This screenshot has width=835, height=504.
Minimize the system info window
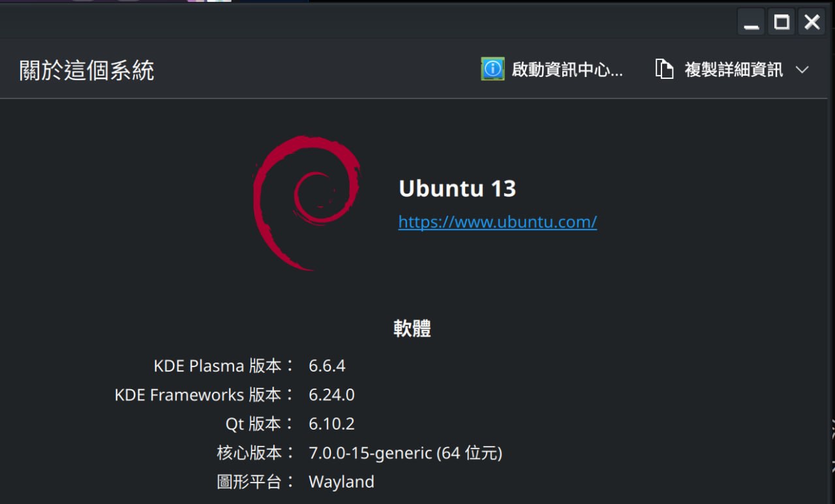751,23
